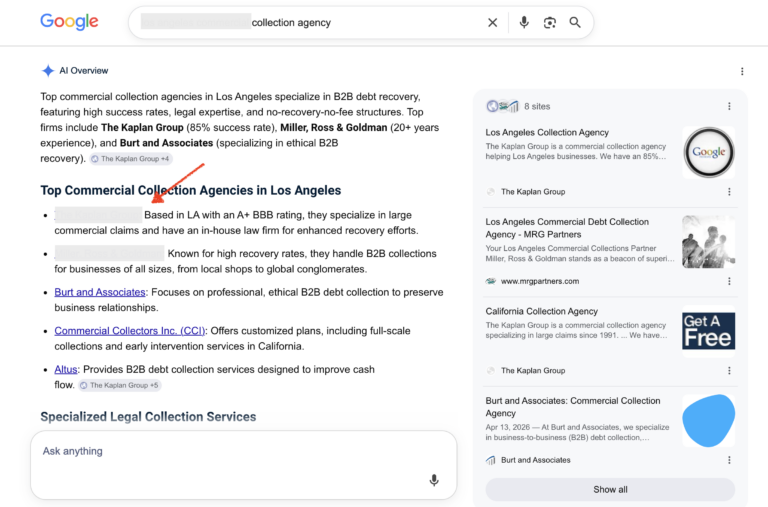This screenshot has width=768, height=507.
Task: Open the AI Overview three-dot options menu
Action: [742, 72]
